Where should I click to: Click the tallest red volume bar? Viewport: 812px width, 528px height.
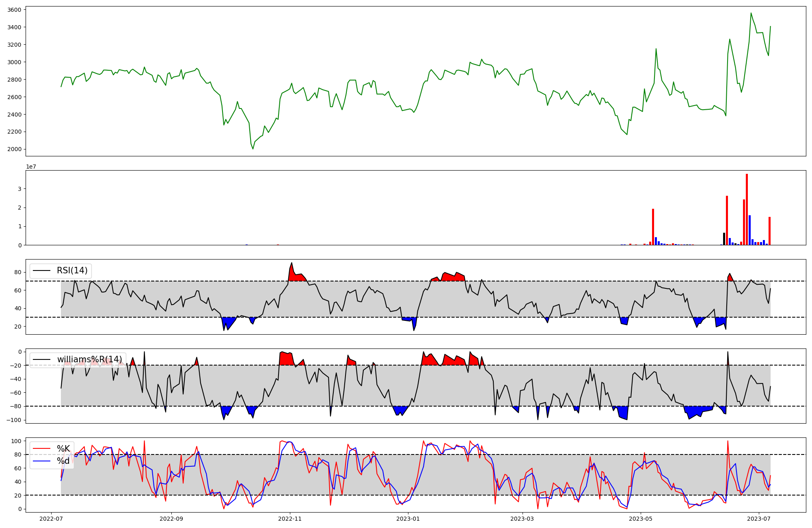(747, 209)
